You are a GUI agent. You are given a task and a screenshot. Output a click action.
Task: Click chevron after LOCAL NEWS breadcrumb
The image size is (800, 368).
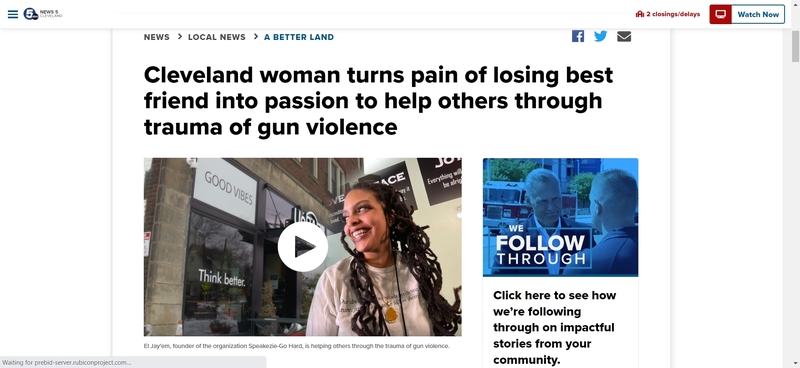click(x=256, y=37)
